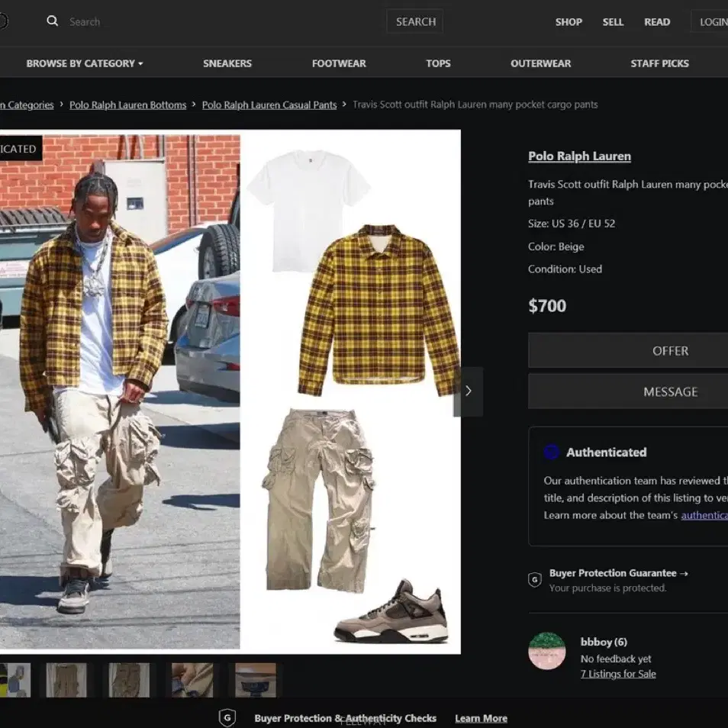The width and height of the screenshot is (728, 728).
Task: View seller's 7 Listings for Sale
Action: (618, 674)
